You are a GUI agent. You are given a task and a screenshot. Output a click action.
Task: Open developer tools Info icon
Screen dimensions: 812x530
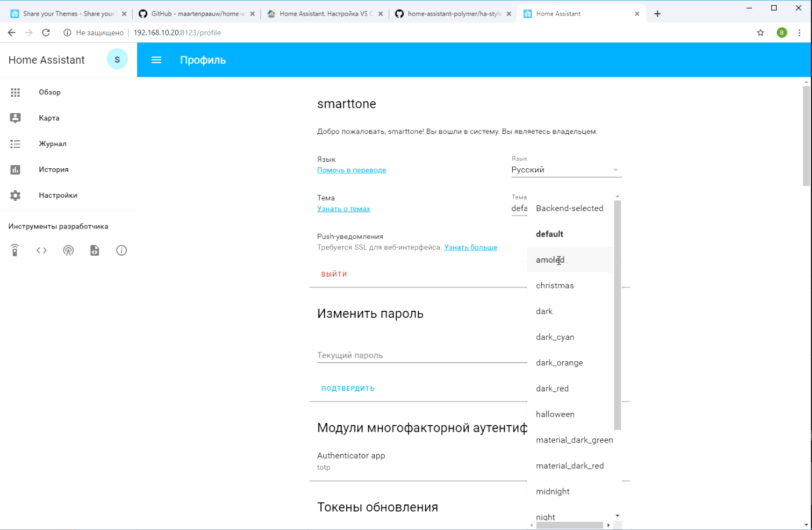(121, 251)
